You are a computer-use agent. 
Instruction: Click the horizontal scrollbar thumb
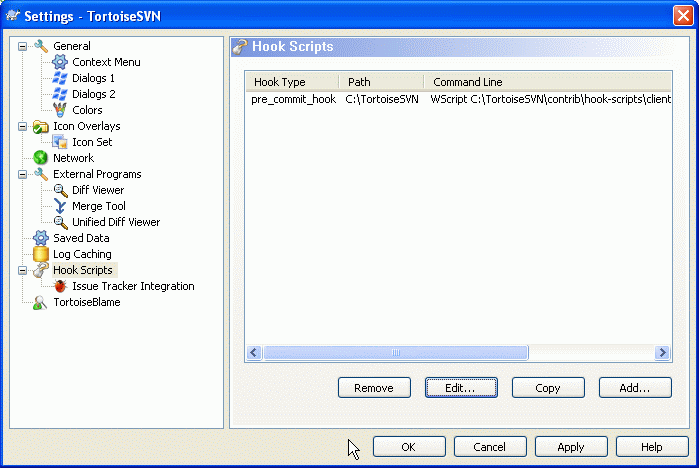pyautogui.click(x=395, y=353)
